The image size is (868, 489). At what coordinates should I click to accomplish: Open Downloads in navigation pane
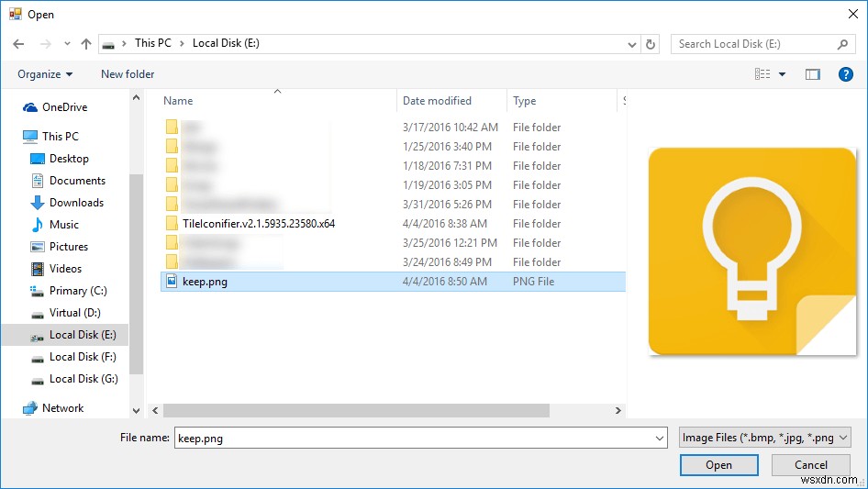coord(76,203)
